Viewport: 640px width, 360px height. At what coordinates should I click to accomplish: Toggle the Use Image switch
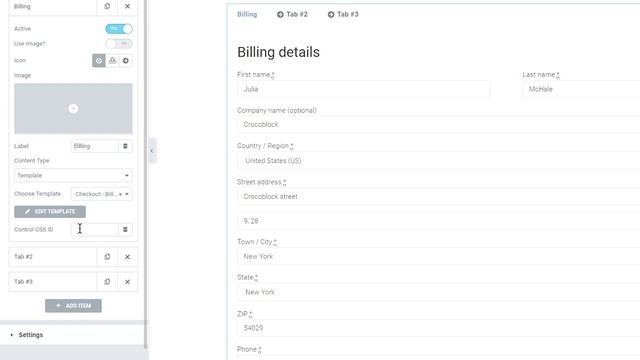point(119,44)
